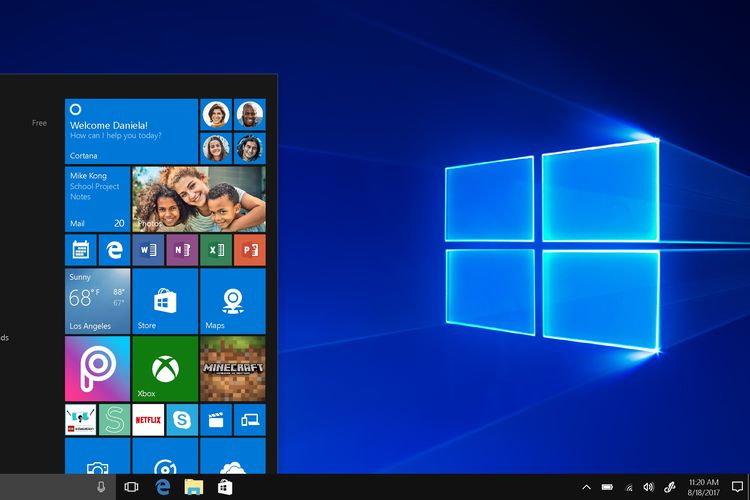
Task: Open File Explorer from the taskbar
Action: tap(194, 487)
